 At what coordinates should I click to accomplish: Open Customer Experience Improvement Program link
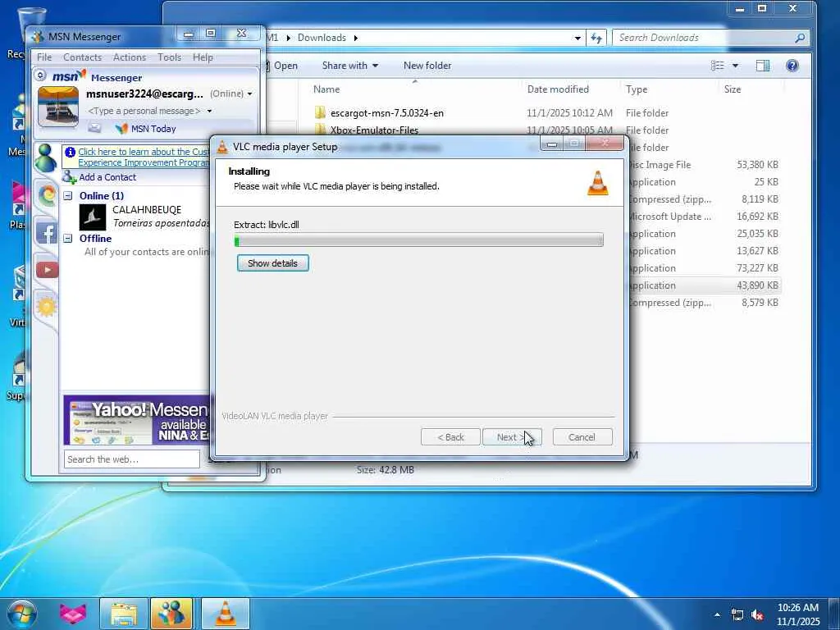(144, 157)
